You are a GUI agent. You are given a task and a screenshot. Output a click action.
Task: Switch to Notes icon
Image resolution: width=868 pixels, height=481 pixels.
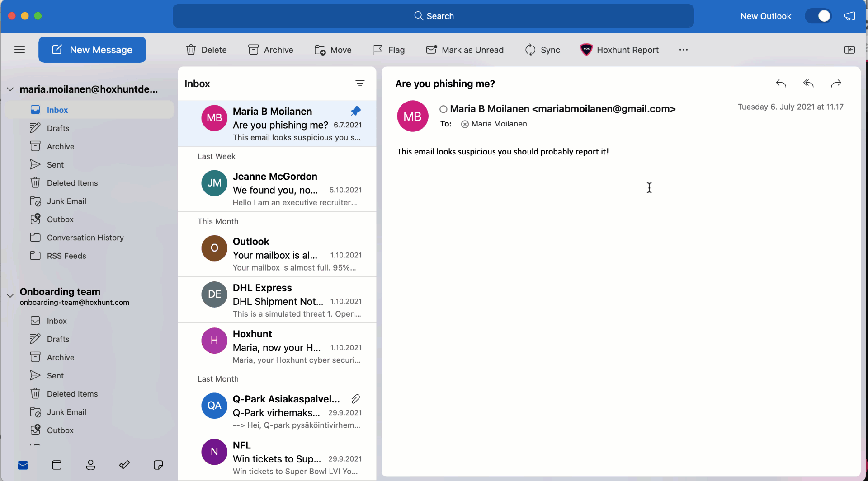click(158, 465)
